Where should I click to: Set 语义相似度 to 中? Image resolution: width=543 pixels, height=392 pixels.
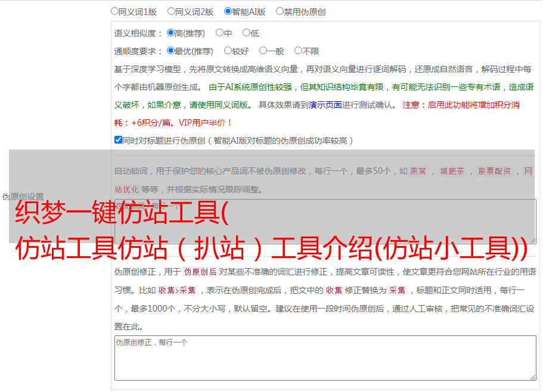pyautogui.click(x=219, y=33)
